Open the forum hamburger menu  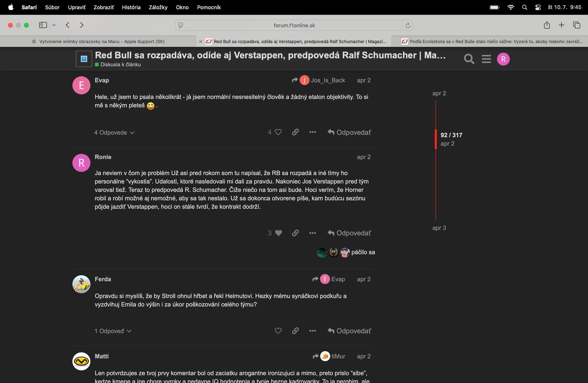pyautogui.click(x=486, y=59)
